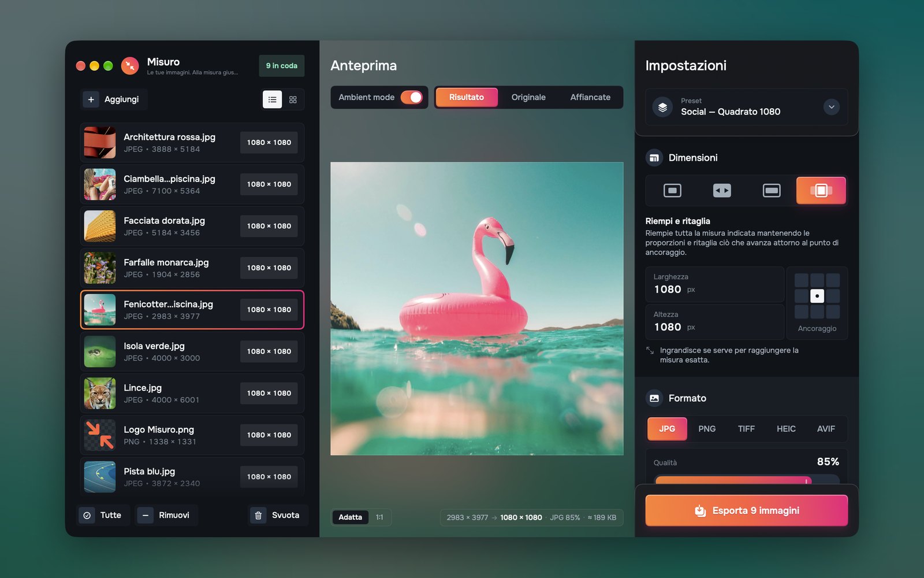
Task: Click the 9 in coda badge
Action: (282, 66)
